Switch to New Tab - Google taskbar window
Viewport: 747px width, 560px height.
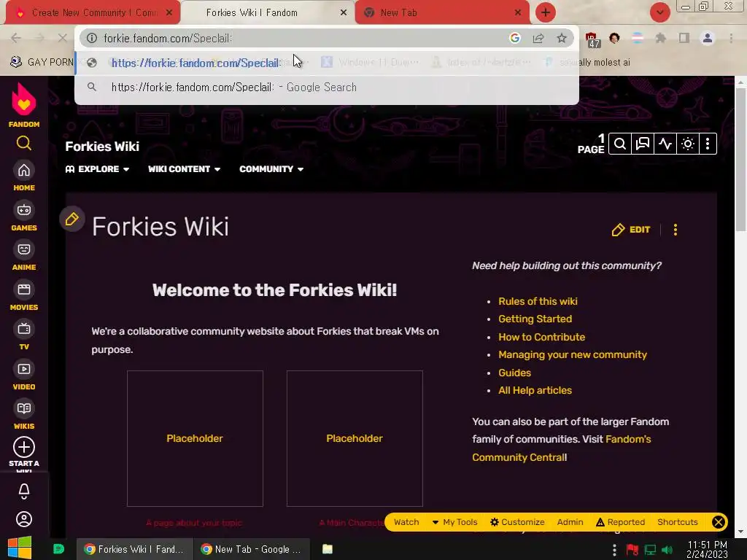click(x=252, y=549)
